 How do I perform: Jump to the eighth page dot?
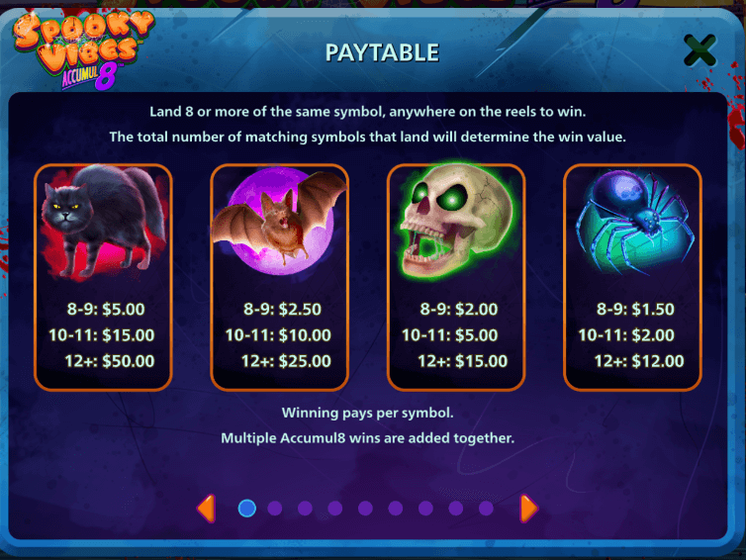[456, 509]
